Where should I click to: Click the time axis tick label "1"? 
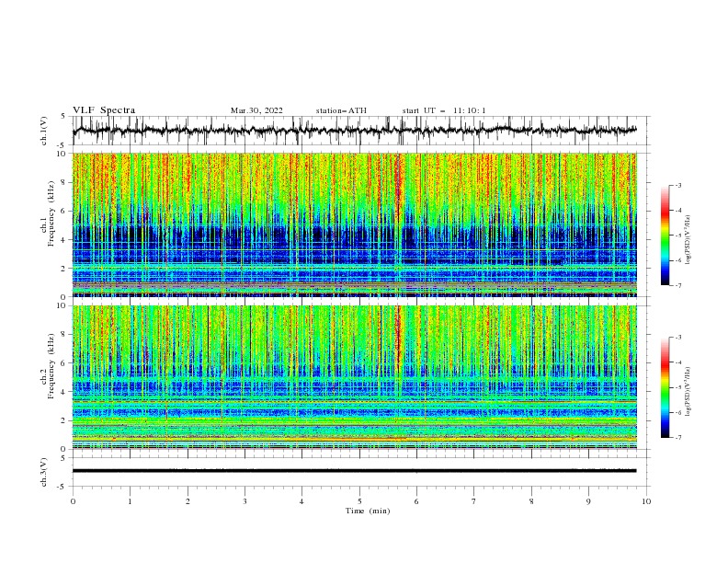pos(130,501)
